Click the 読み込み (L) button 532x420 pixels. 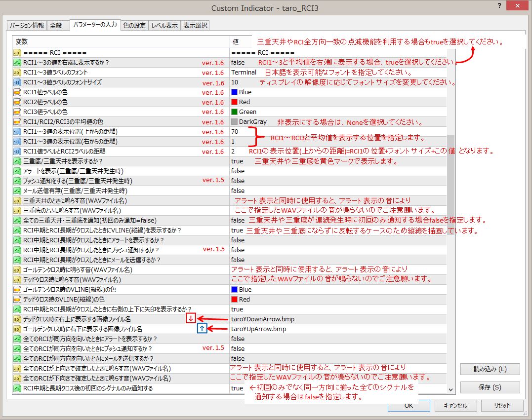point(490,369)
